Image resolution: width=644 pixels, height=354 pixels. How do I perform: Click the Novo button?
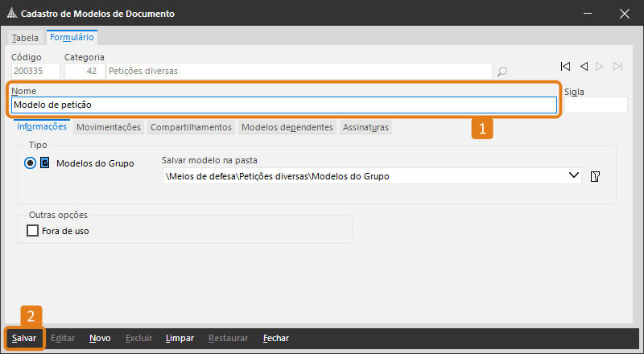click(100, 339)
